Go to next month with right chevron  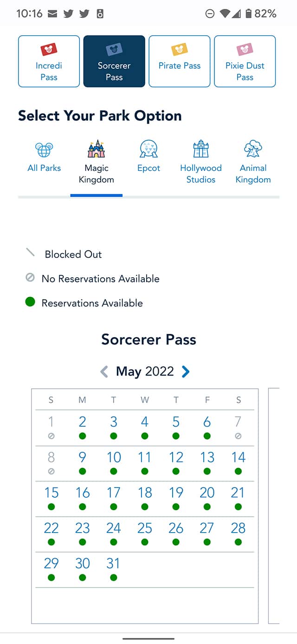pyautogui.click(x=186, y=371)
